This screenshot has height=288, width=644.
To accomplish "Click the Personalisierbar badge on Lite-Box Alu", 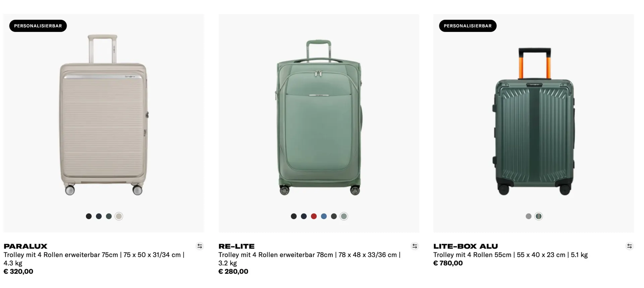I will (468, 26).
